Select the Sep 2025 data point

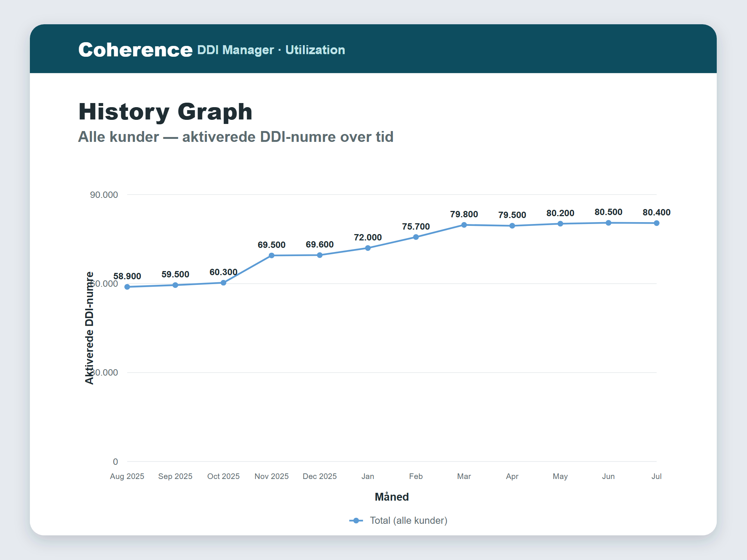pyautogui.click(x=175, y=285)
